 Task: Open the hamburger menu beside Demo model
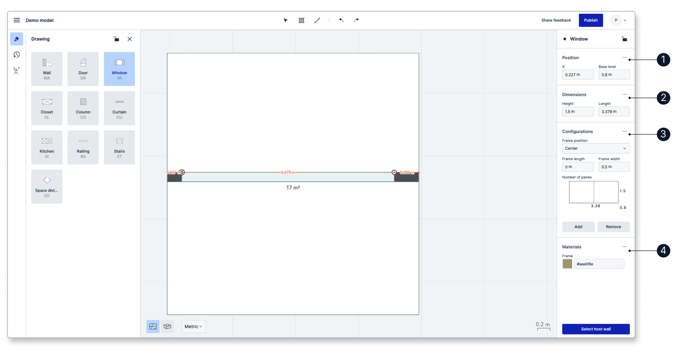pyautogui.click(x=17, y=20)
